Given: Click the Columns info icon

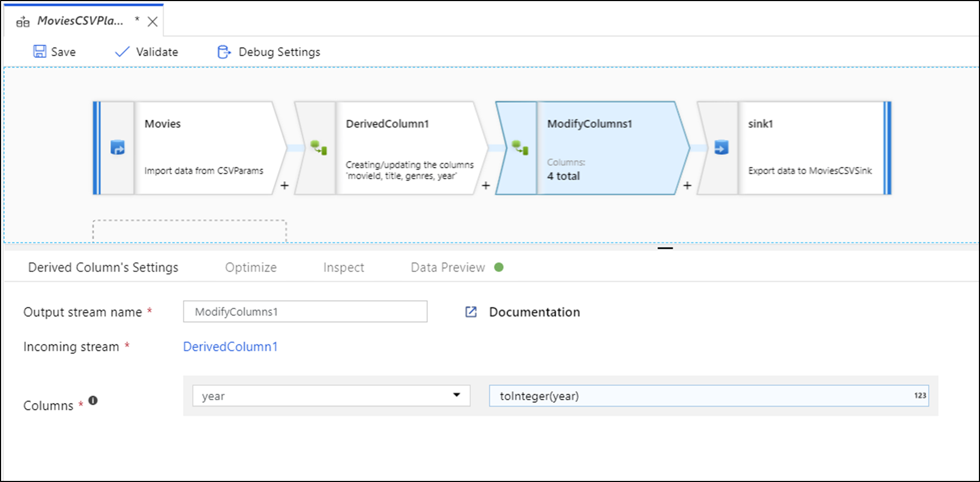Looking at the screenshot, I should (93, 400).
